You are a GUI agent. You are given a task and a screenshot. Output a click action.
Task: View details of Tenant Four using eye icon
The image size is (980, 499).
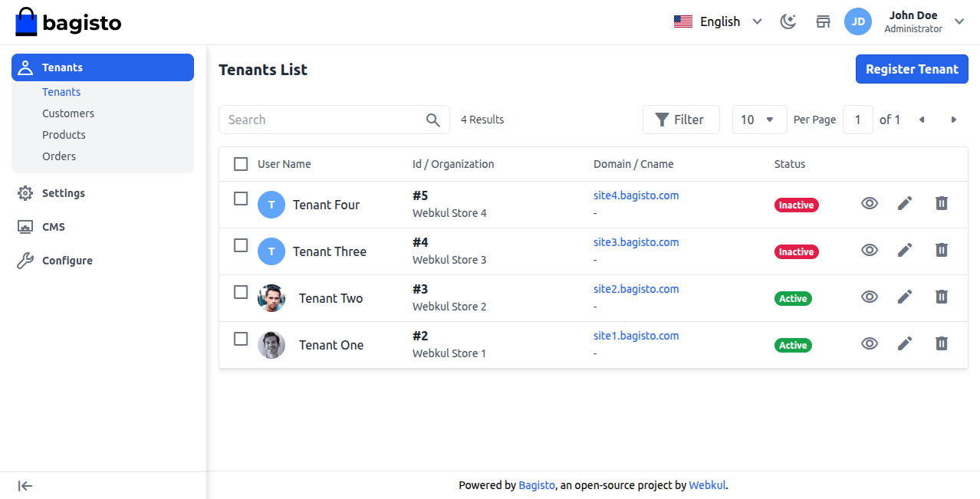(x=869, y=203)
